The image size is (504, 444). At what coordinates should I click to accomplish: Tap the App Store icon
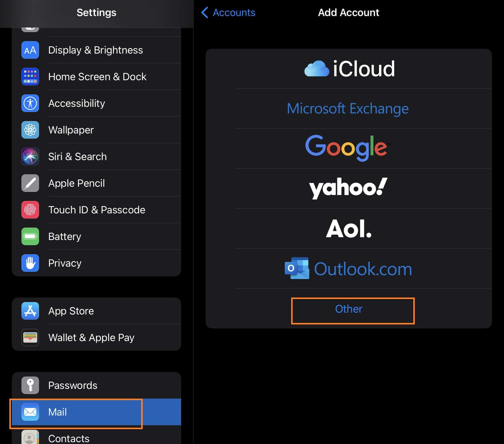(30, 311)
